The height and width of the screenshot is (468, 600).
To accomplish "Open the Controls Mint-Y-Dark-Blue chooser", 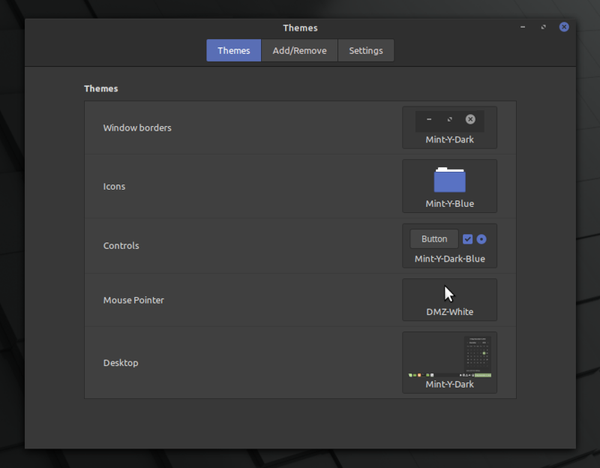I will click(x=450, y=246).
